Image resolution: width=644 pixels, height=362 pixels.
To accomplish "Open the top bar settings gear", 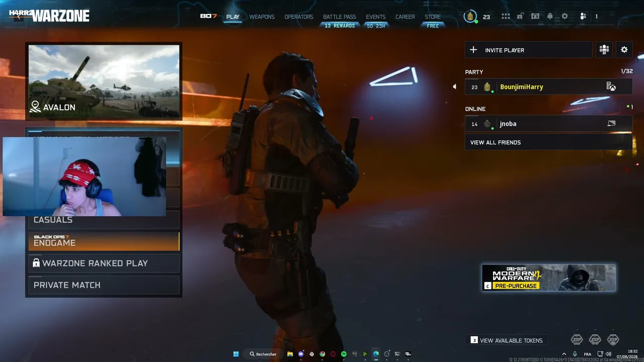I will point(565,17).
